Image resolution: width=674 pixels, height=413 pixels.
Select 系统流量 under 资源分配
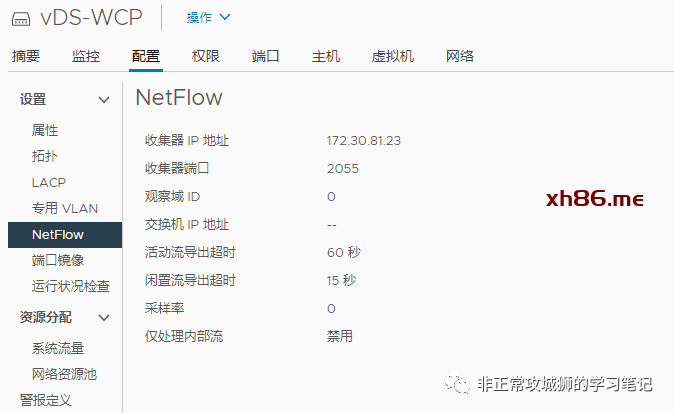coord(58,349)
